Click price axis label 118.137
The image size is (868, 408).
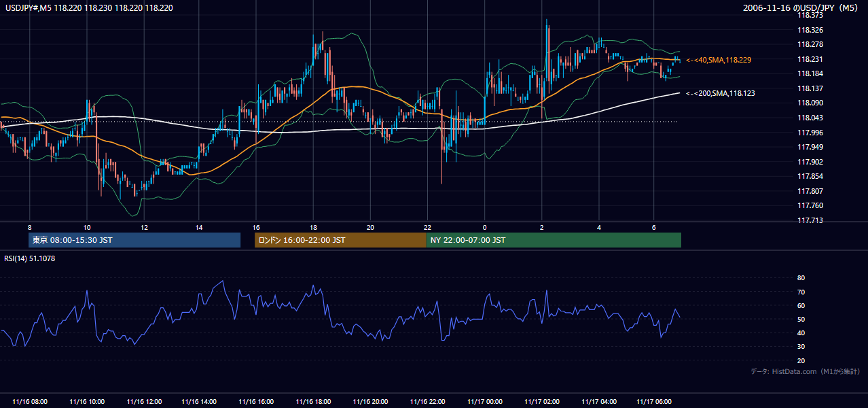810,89
